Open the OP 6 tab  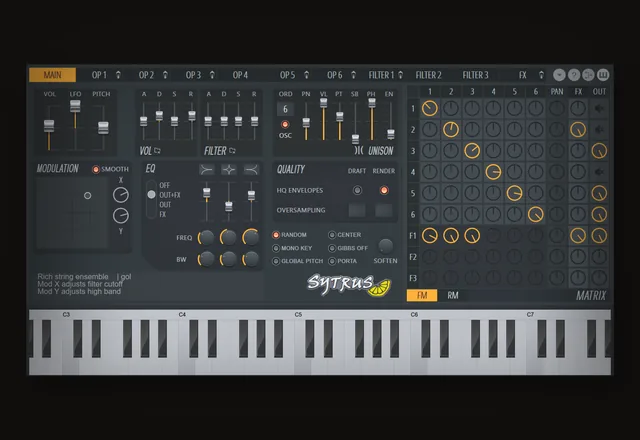pyautogui.click(x=334, y=75)
